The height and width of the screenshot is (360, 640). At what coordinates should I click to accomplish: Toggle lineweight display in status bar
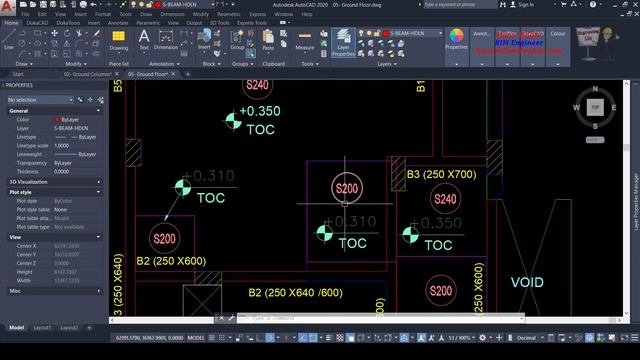pyautogui.click(x=329, y=338)
